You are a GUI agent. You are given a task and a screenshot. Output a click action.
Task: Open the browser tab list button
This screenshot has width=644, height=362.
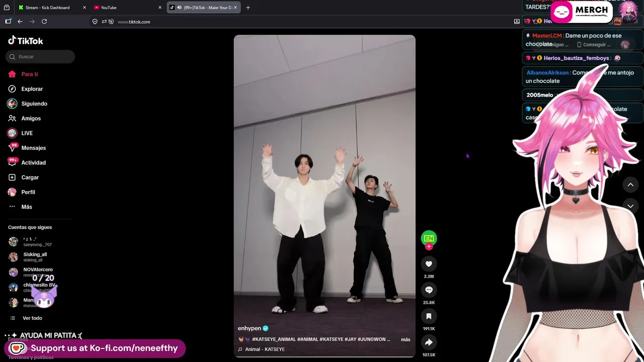[x=7, y=8]
